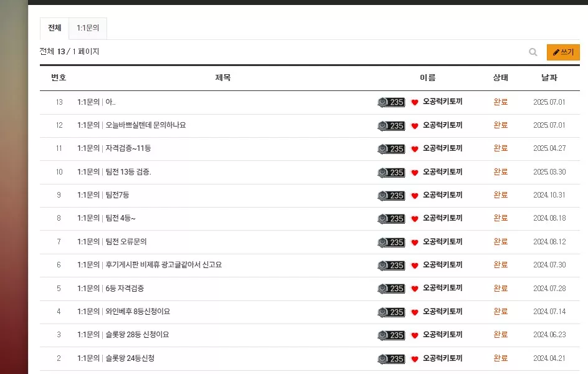Click author 오공럭키토끼 in row 2
This screenshot has width=588, height=374.
(x=442, y=358)
